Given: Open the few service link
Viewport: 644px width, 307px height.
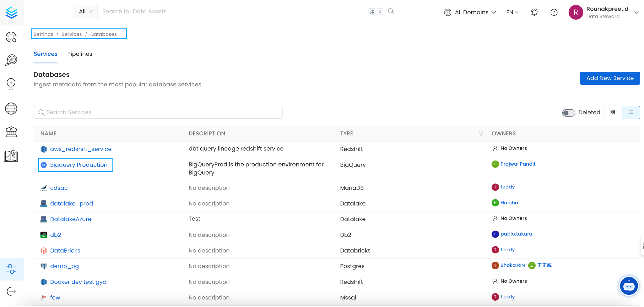Looking at the screenshot, I should point(55,298).
